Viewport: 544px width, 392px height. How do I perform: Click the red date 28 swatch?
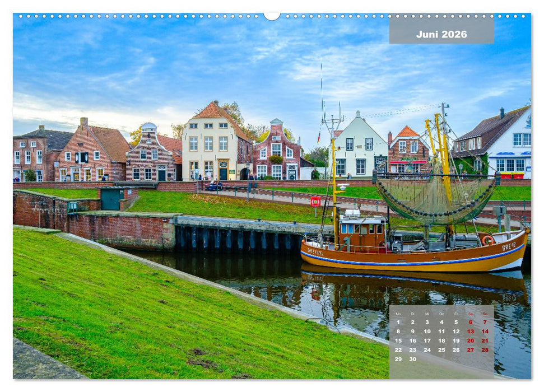(485, 350)
